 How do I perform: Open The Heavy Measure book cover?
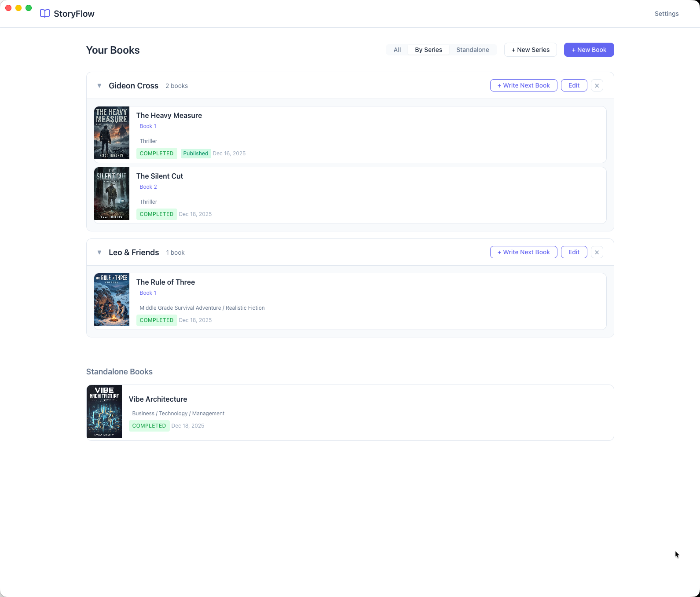pos(112,133)
